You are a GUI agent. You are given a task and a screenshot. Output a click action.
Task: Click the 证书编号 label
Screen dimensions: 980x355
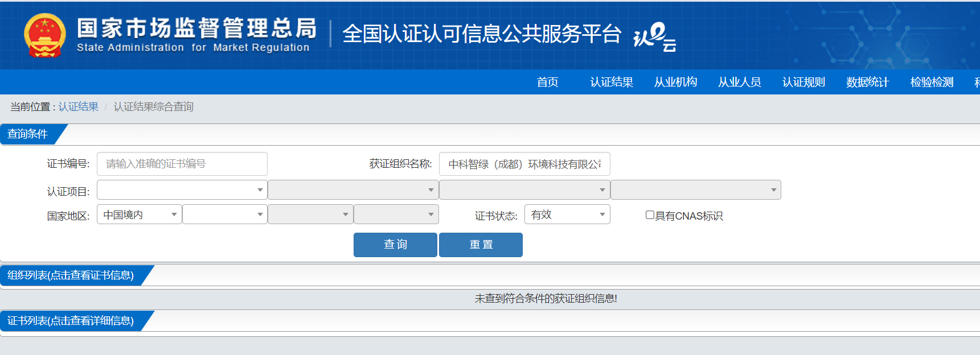click(x=68, y=164)
